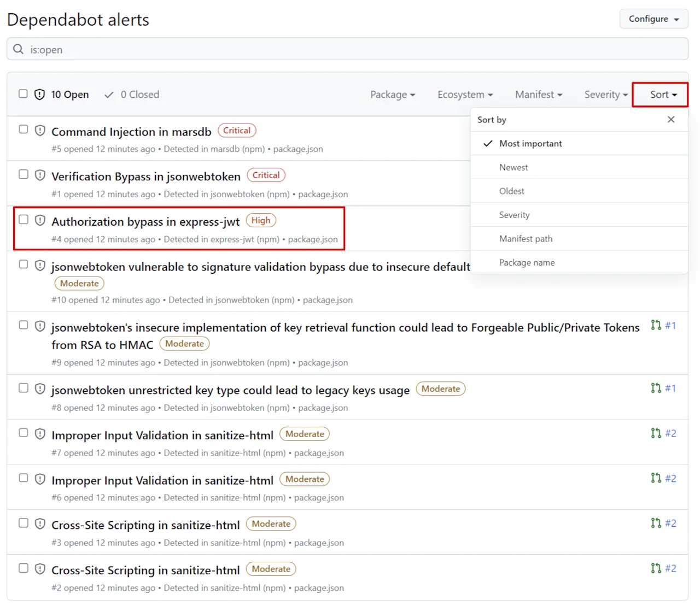This screenshot has height=606, width=700.
Task: Click the alert icon beside Verification Bypass alert
Action: pos(39,175)
